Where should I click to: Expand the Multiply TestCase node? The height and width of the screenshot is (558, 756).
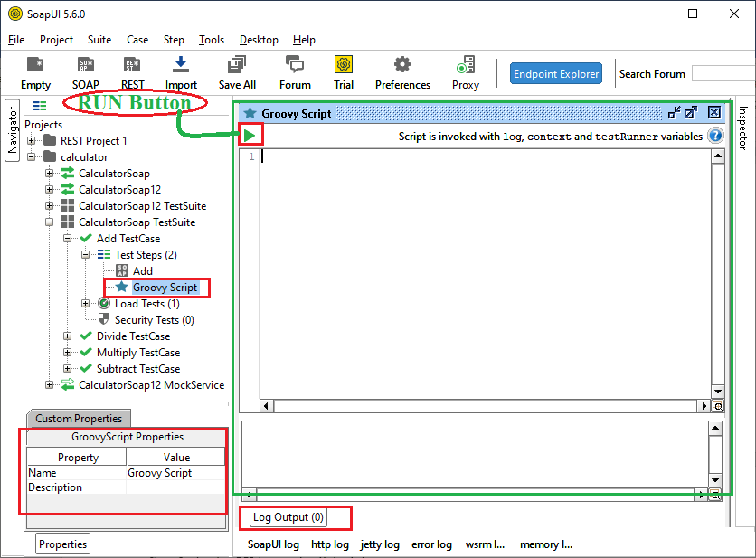pos(68,353)
